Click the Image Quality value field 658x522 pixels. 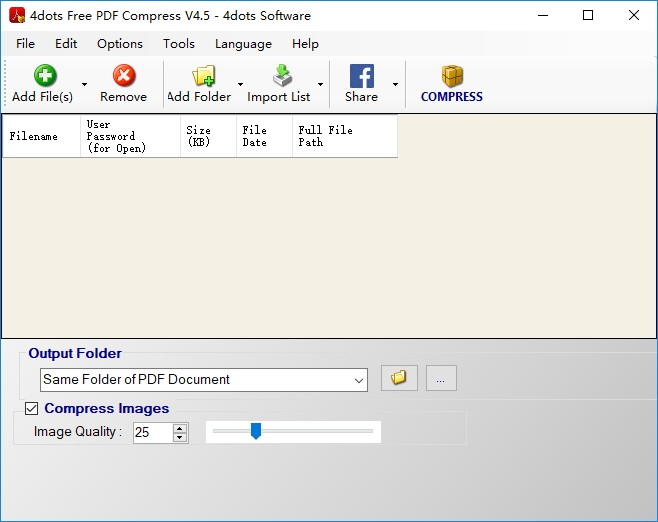tap(153, 432)
